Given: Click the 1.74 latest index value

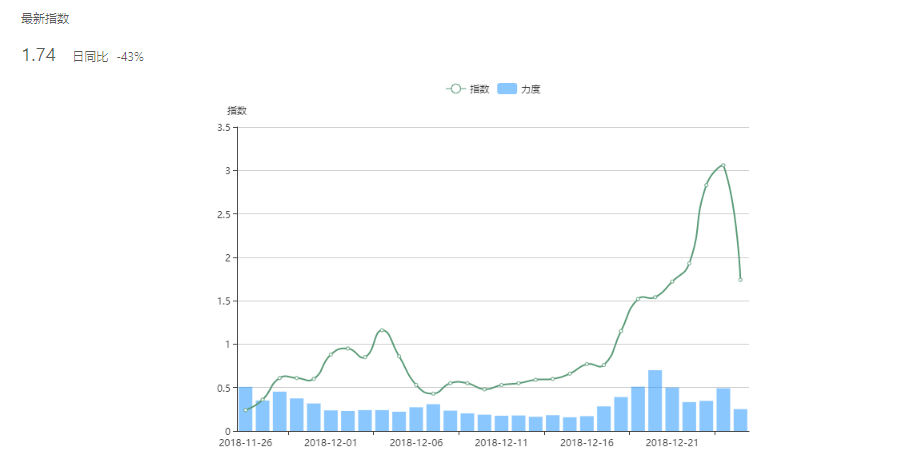Looking at the screenshot, I should coord(38,56).
